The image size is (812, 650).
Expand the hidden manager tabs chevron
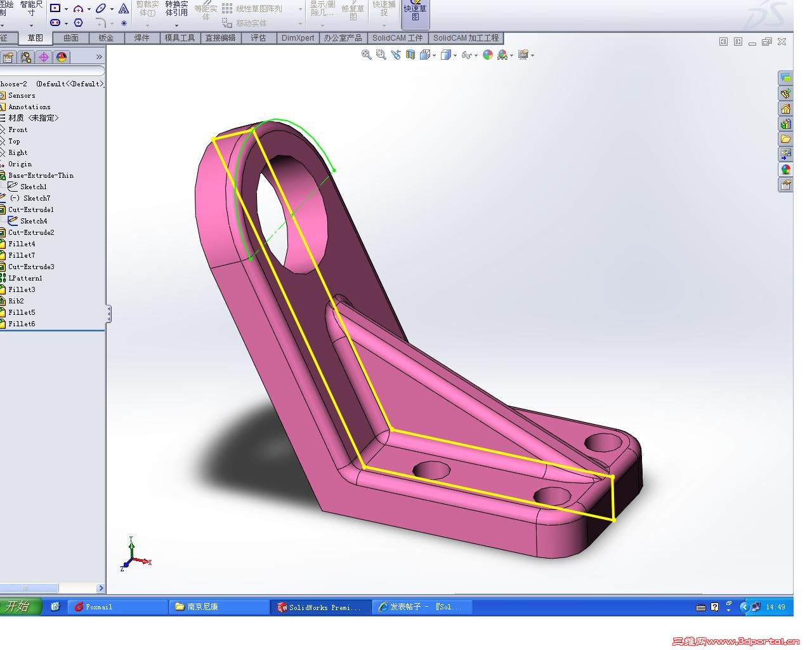coord(99,57)
